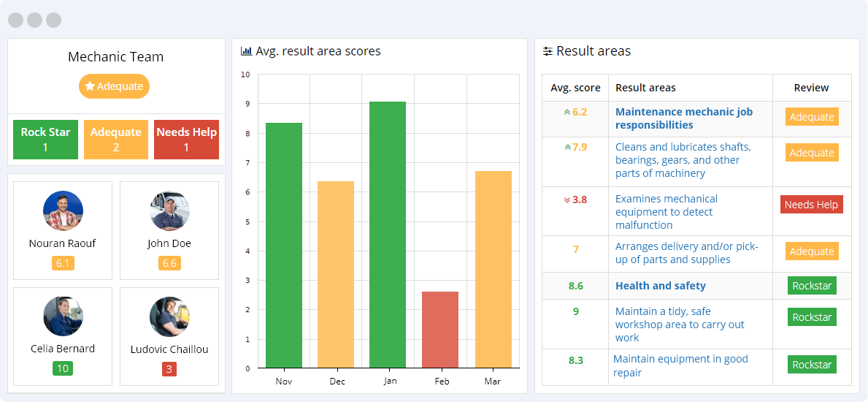
Task: Open Maintain equipment in good repair
Action: [680, 365]
